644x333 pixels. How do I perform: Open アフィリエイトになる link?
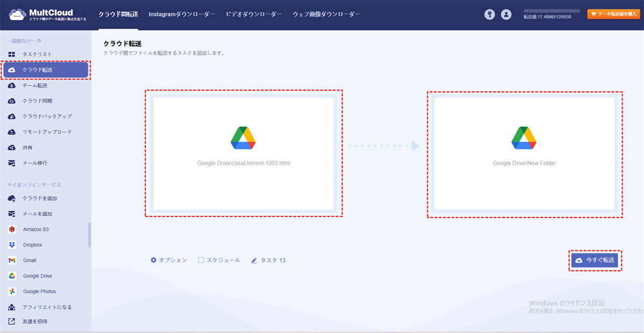[46, 307]
